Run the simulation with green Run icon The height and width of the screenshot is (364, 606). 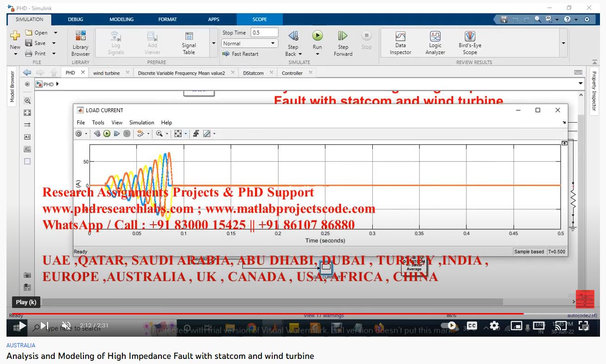[317, 36]
